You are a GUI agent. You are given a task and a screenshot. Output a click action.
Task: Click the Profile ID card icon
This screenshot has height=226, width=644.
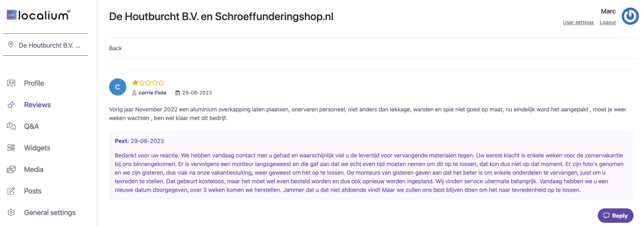pos(11,83)
